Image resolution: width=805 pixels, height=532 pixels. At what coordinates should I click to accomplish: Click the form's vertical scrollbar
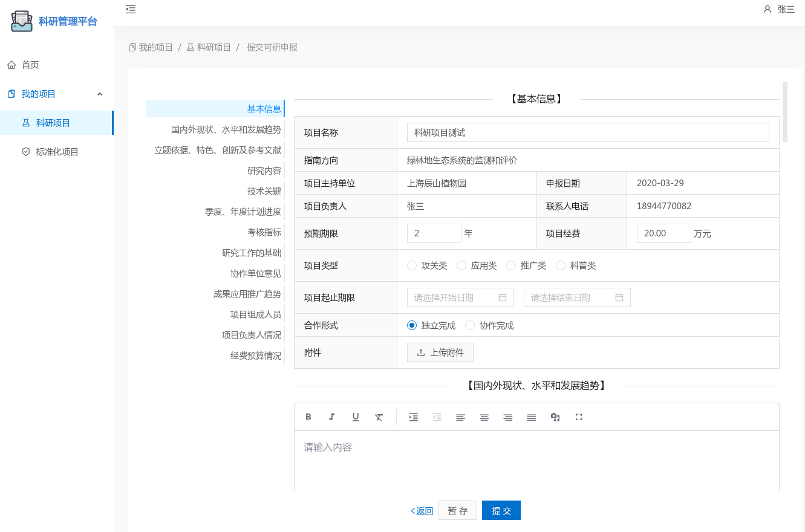coord(785,112)
